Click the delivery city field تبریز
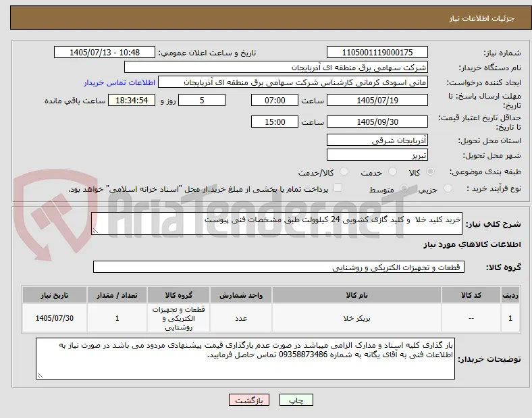This screenshot has height=418, width=532. tap(377, 155)
